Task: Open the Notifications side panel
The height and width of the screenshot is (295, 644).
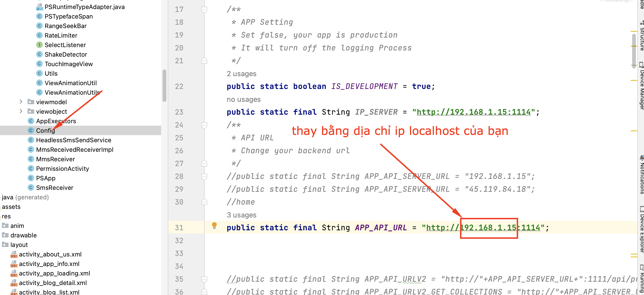Action: pos(641,175)
